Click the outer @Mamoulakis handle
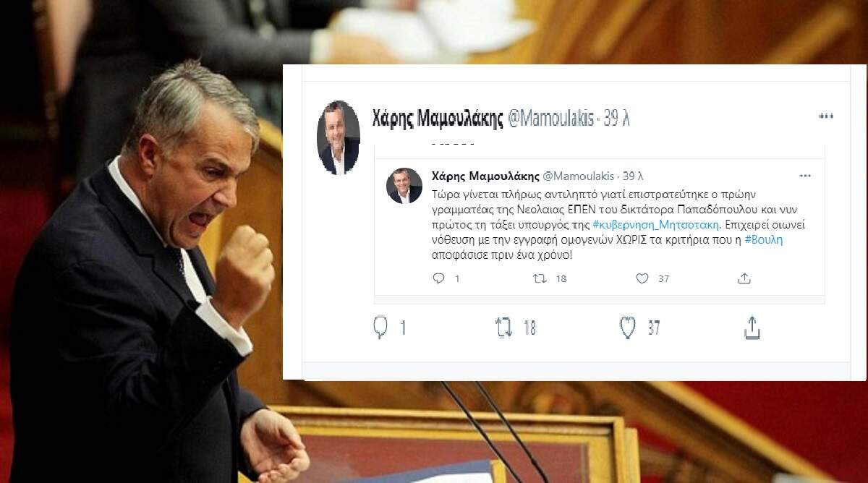 point(551,119)
